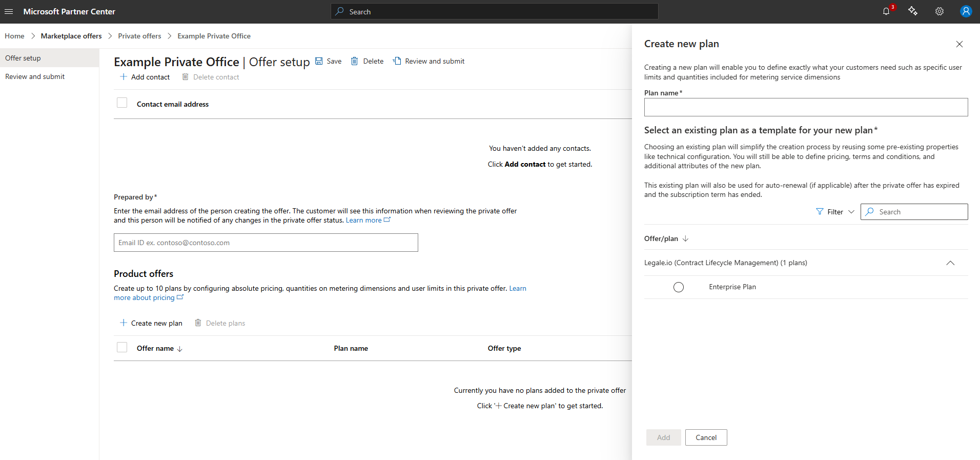
Task: Click Delete plans
Action: (x=220, y=323)
